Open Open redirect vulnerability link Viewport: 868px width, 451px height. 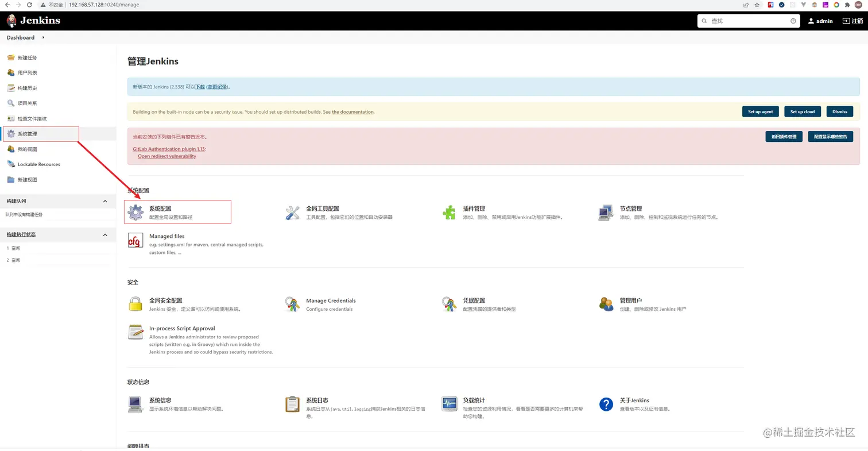tap(167, 156)
